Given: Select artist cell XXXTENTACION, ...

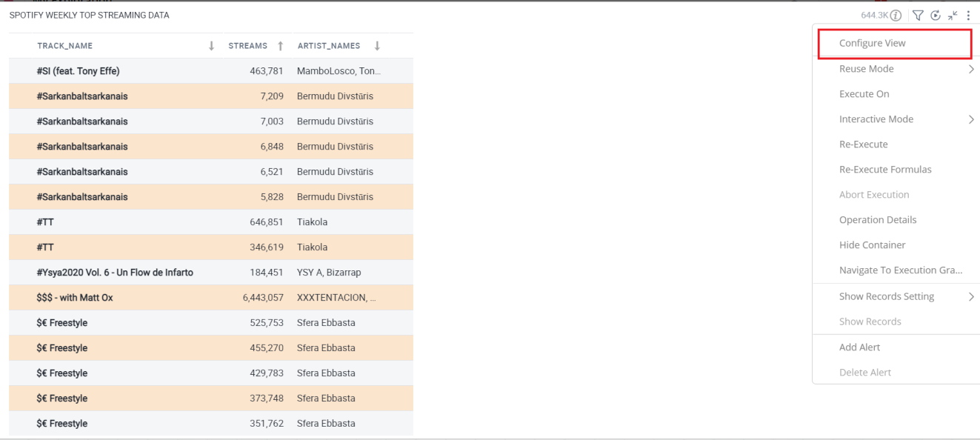Looking at the screenshot, I should point(336,298).
